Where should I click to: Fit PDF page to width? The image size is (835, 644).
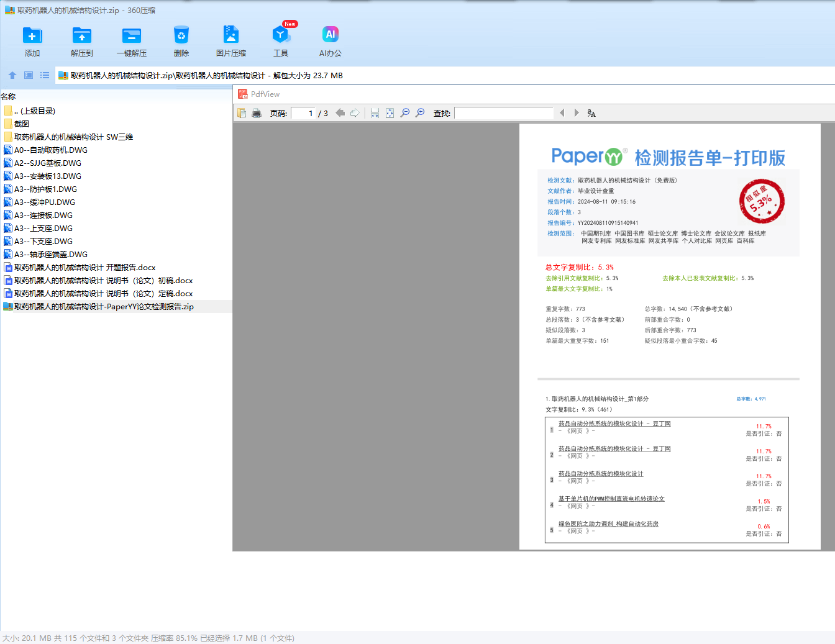[375, 113]
